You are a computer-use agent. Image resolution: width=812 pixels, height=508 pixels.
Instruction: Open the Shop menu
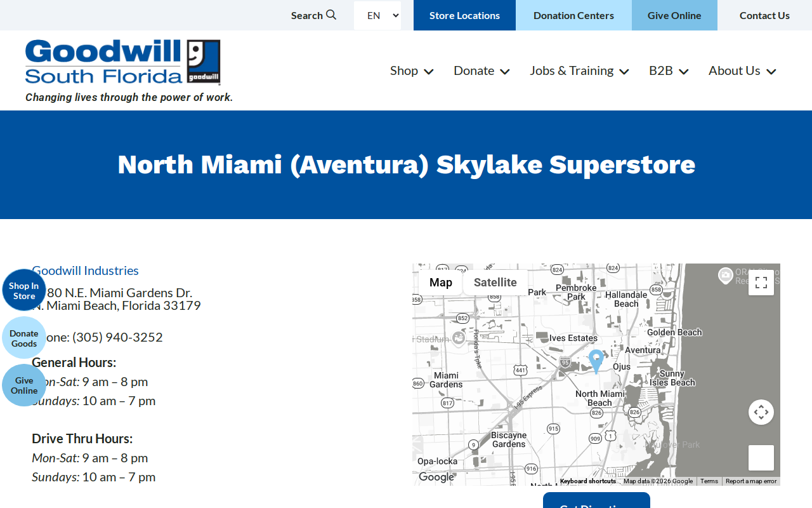point(404,70)
